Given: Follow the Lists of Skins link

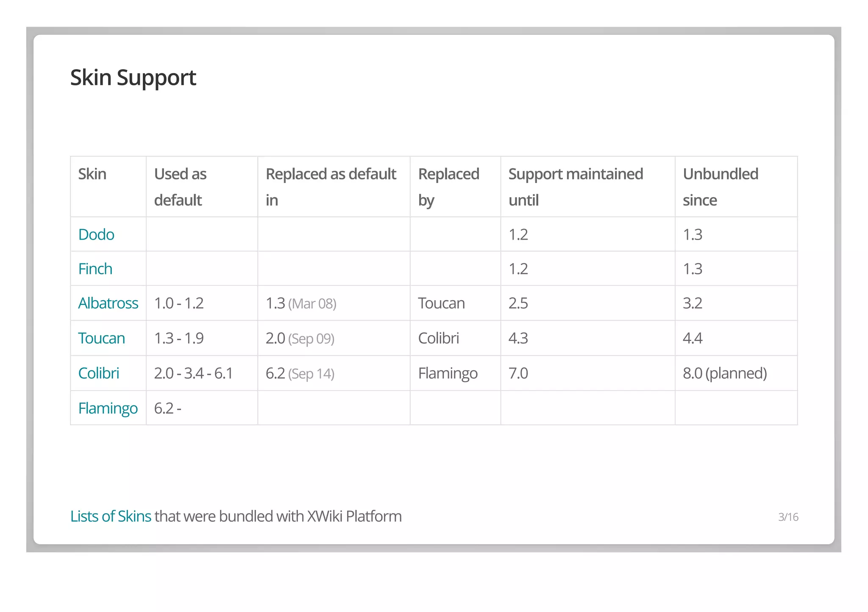Looking at the screenshot, I should point(111,517).
